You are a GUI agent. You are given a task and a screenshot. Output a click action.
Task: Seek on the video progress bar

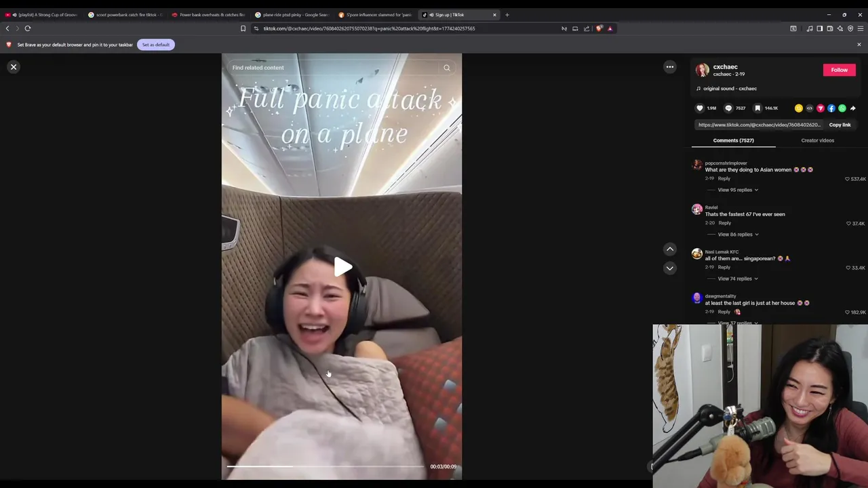(325, 466)
